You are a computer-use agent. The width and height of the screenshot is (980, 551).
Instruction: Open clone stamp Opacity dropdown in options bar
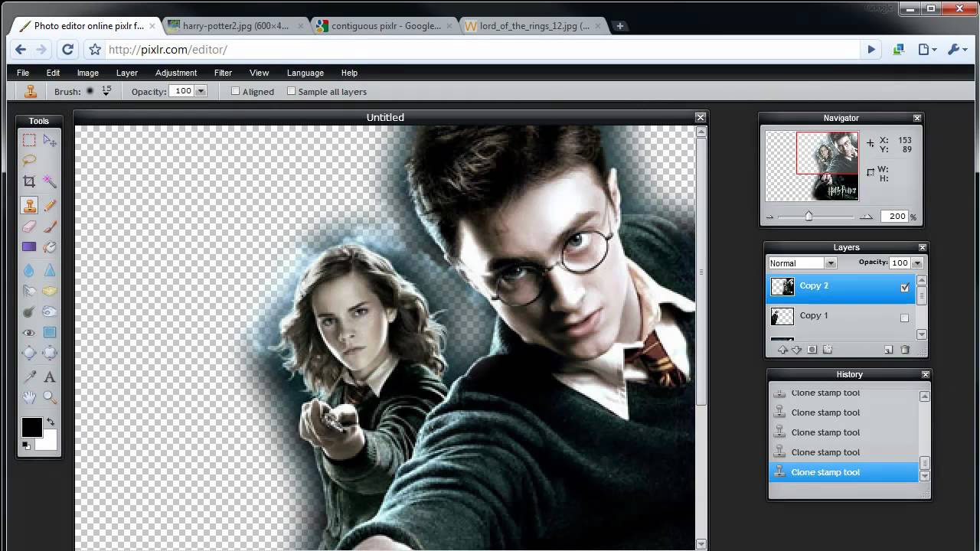tap(201, 91)
